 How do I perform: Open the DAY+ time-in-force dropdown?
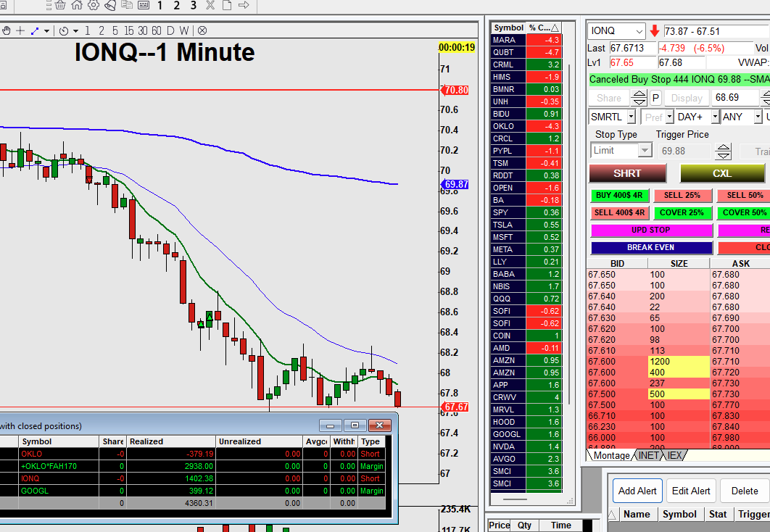point(715,117)
